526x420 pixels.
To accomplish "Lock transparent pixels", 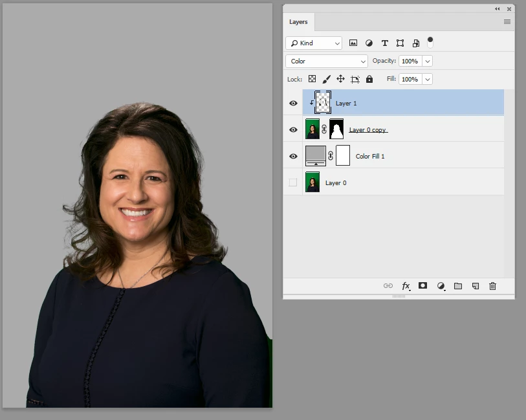I will 312,79.
